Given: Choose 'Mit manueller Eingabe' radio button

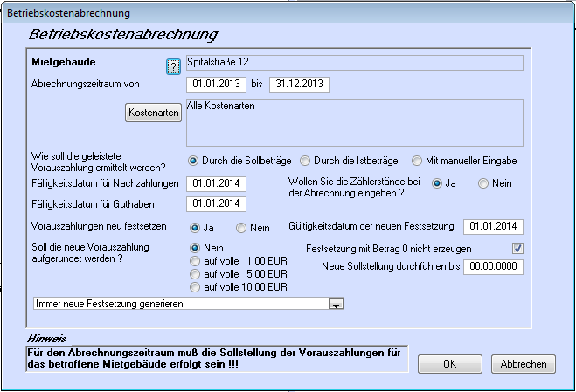Looking at the screenshot, I should [419, 161].
